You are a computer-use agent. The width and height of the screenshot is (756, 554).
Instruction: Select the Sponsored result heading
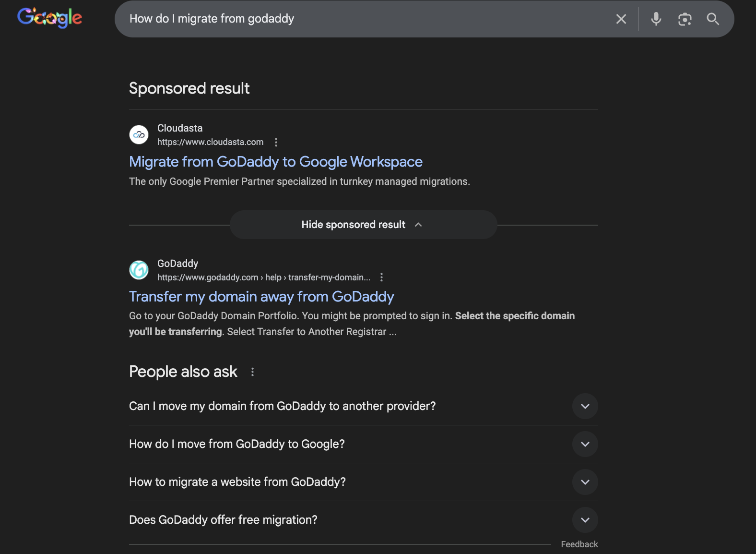(x=189, y=88)
